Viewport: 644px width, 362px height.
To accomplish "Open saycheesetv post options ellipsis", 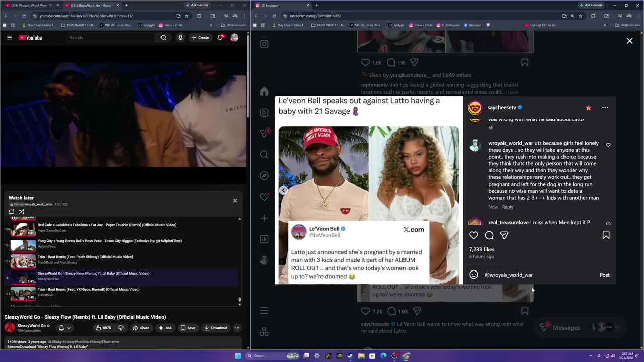I will pyautogui.click(x=605, y=108).
